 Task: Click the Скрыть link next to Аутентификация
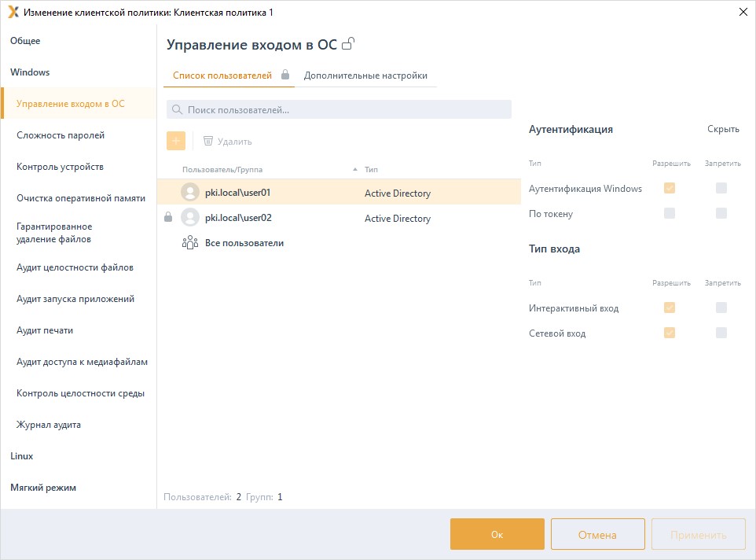click(723, 129)
